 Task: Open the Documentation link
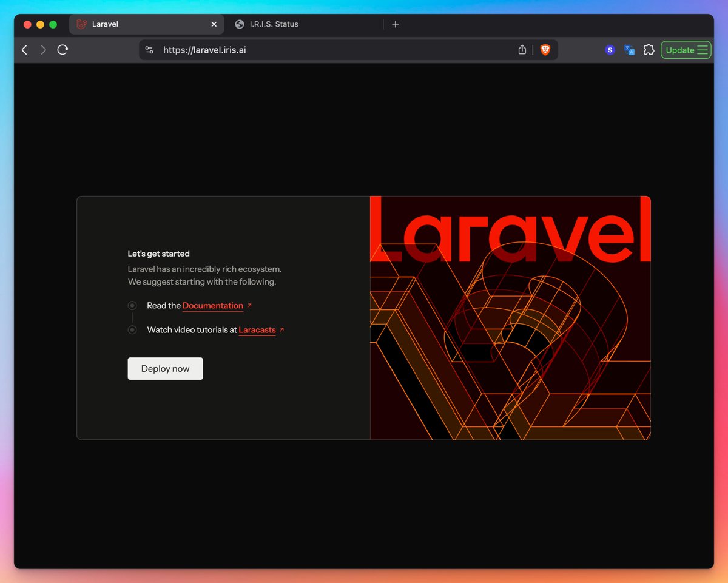coord(212,305)
